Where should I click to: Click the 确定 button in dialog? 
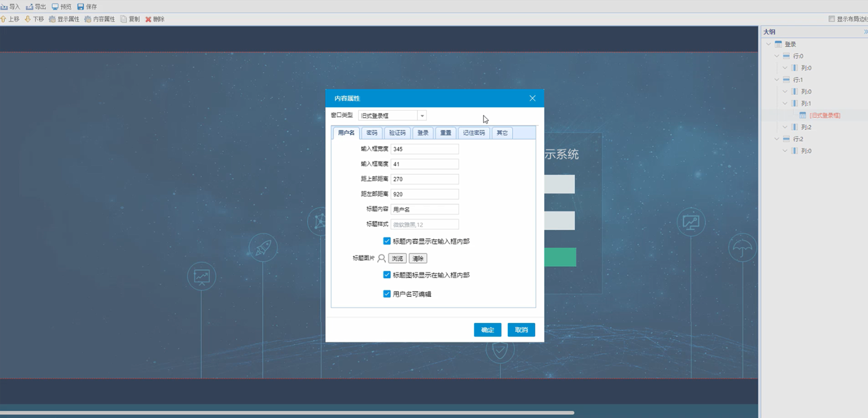(487, 330)
